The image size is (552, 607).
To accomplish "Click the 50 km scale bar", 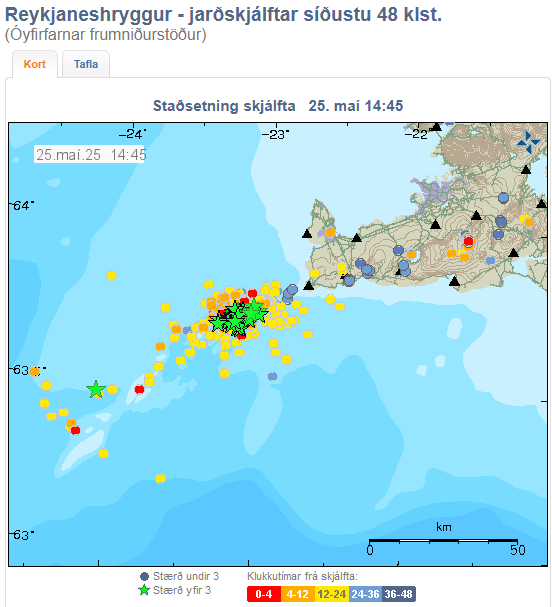I will tap(443, 541).
